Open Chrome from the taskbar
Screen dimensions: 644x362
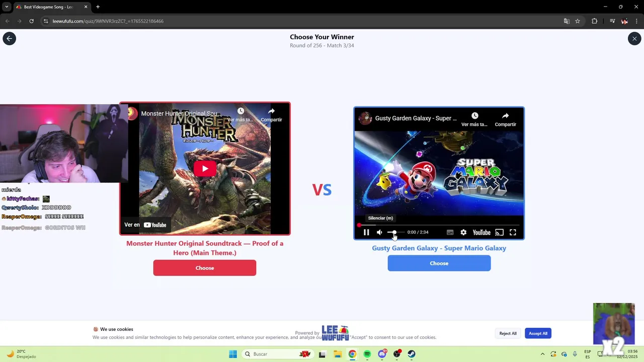(x=352, y=354)
